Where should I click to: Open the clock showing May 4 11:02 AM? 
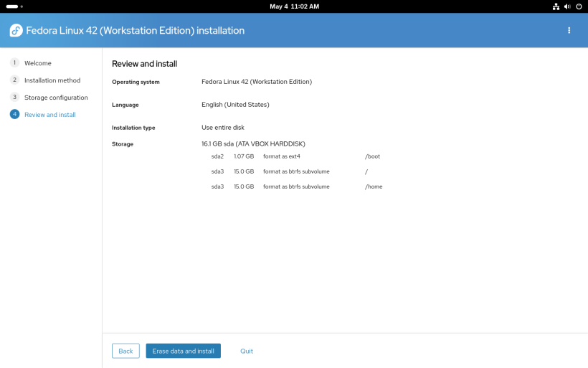pos(295,6)
